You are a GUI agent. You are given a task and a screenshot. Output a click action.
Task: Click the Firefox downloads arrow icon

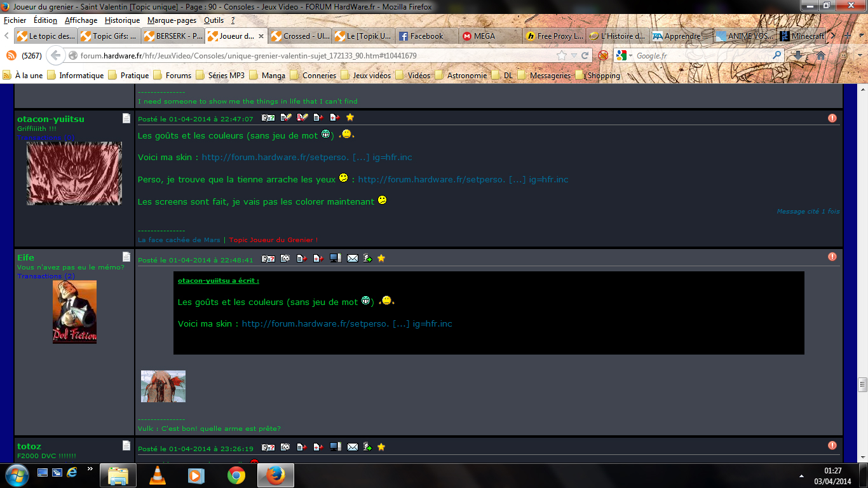tap(798, 55)
